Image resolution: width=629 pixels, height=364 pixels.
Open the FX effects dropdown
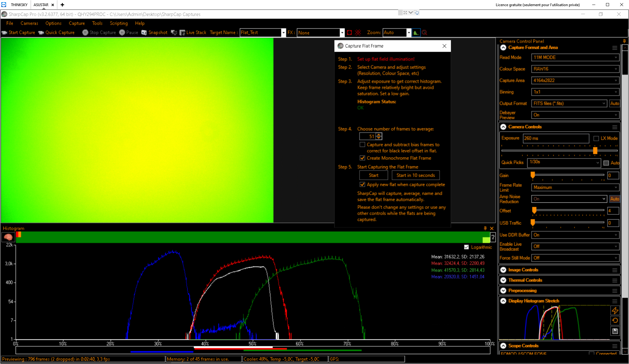(x=342, y=33)
